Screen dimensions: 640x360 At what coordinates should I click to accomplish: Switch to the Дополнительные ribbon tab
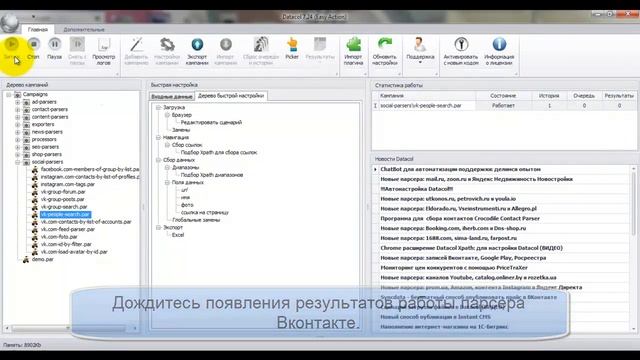(x=84, y=29)
